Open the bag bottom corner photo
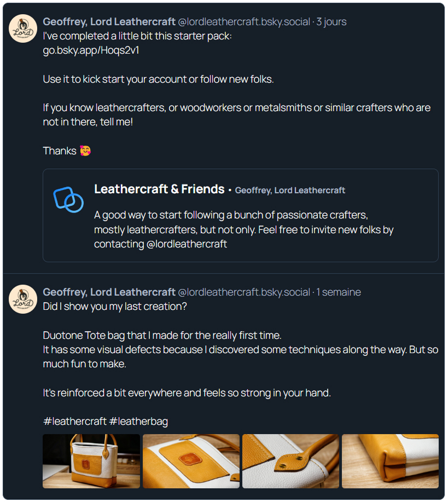448x502 pixels. click(390, 461)
